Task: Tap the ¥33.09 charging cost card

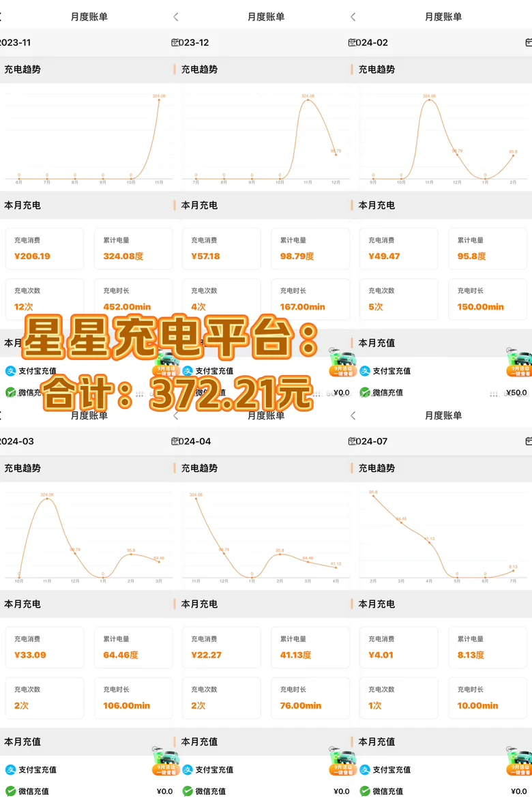Action: point(44,647)
